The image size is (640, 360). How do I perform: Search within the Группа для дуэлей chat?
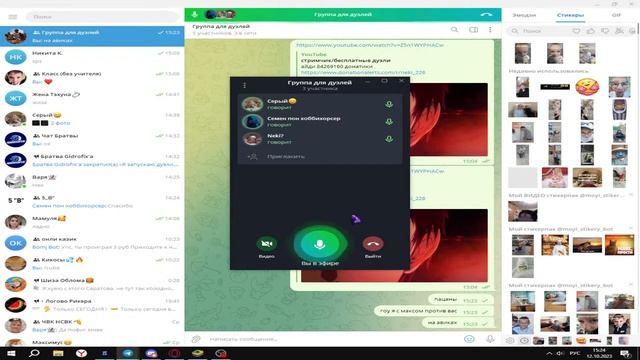[x=454, y=29]
